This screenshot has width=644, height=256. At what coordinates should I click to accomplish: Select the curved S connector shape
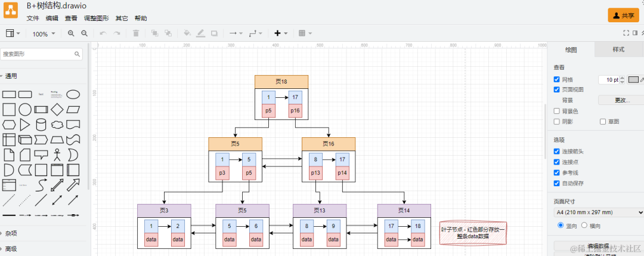tap(41, 184)
